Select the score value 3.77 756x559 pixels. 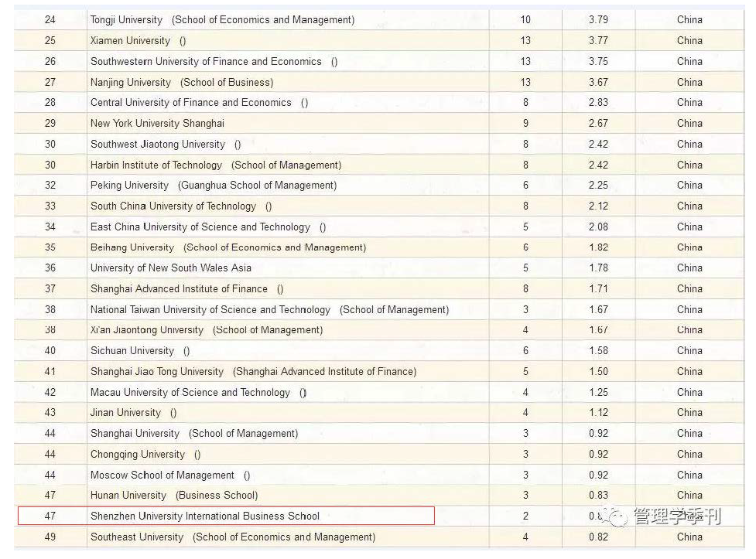click(598, 40)
